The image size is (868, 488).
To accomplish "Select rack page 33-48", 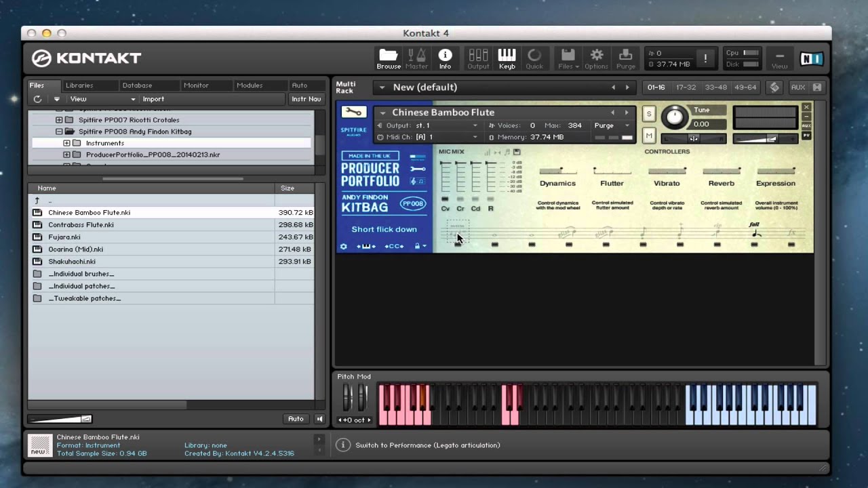I will pyautogui.click(x=715, y=87).
